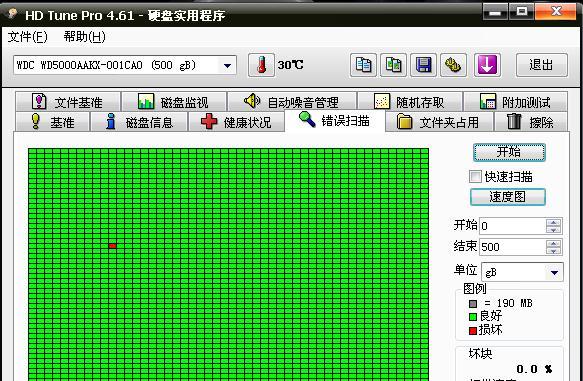Click the floppy disk save icon
583x381 pixels.
click(x=423, y=65)
